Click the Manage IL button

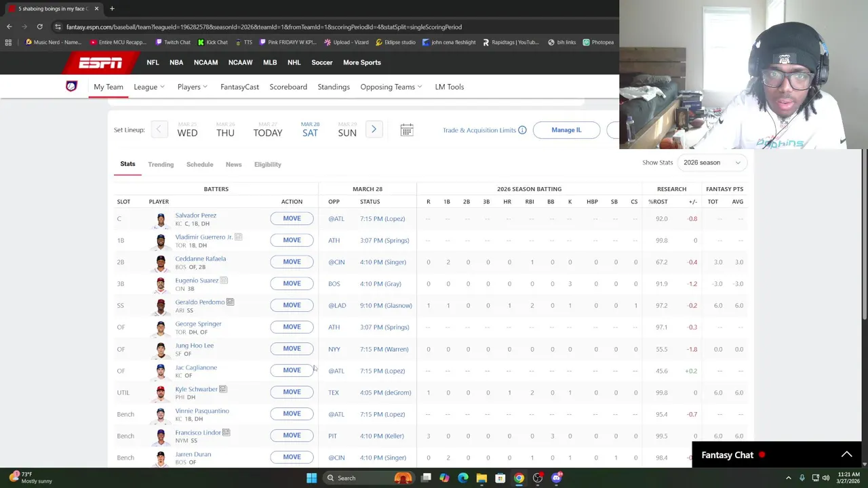tap(566, 130)
